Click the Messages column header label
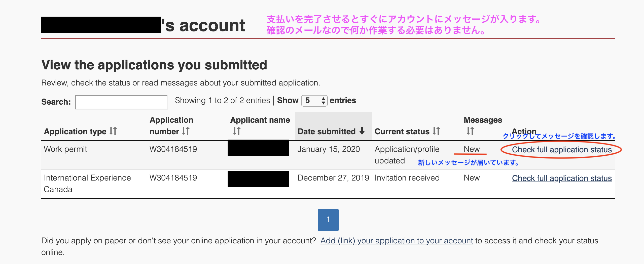The width and height of the screenshot is (644, 264). [483, 120]
